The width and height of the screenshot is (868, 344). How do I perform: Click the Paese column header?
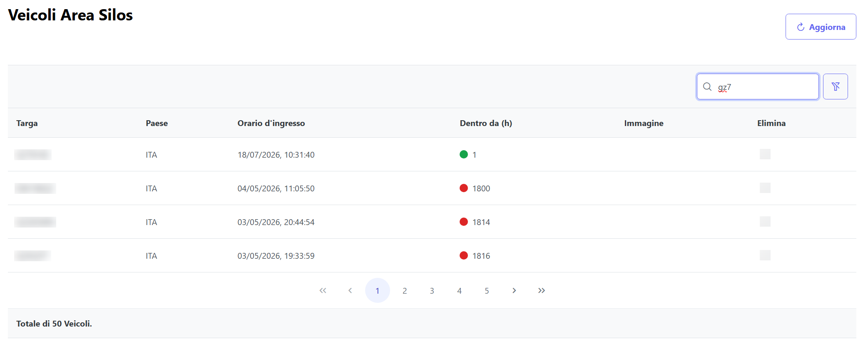click(157, 123)
